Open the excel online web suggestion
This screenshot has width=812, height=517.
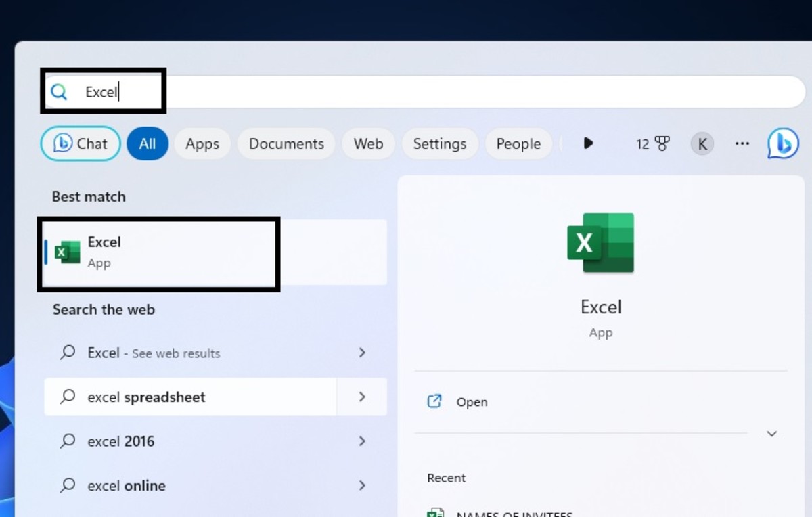click(125, 485)
